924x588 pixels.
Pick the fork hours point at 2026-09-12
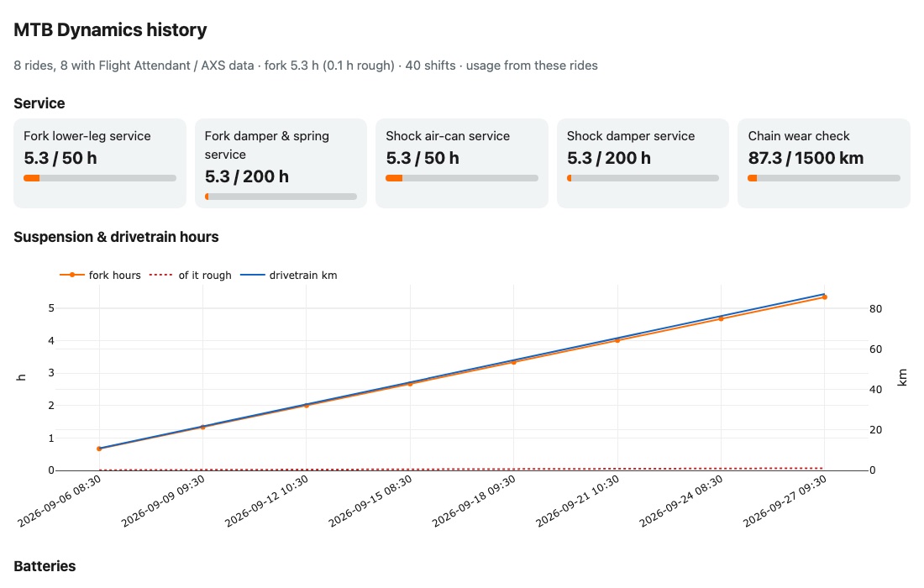[307, 406]
